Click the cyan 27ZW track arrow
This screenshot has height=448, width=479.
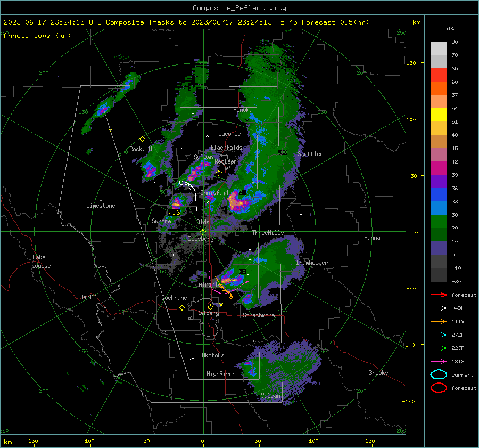(x=439, y=335)
